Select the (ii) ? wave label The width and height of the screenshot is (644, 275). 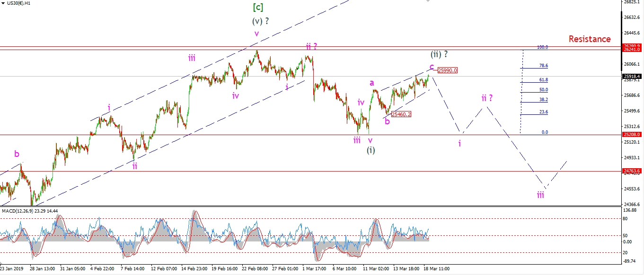pyautogui.click(x=439, y=54)
